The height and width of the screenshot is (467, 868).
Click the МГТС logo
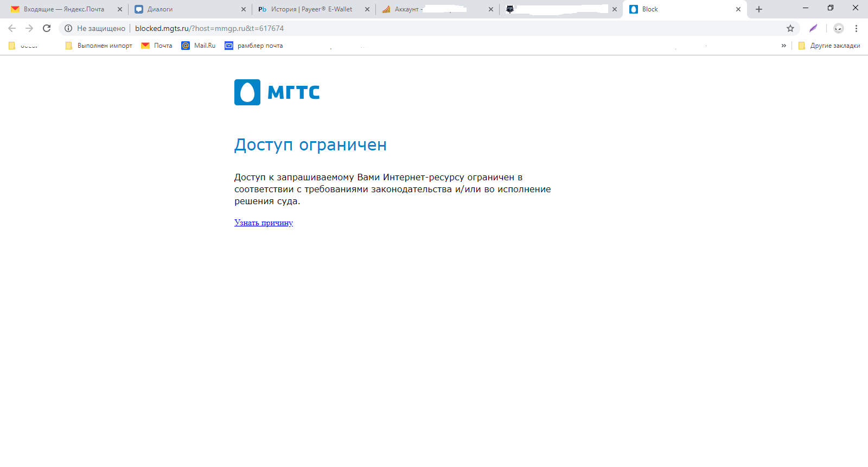tap(277, 92)
